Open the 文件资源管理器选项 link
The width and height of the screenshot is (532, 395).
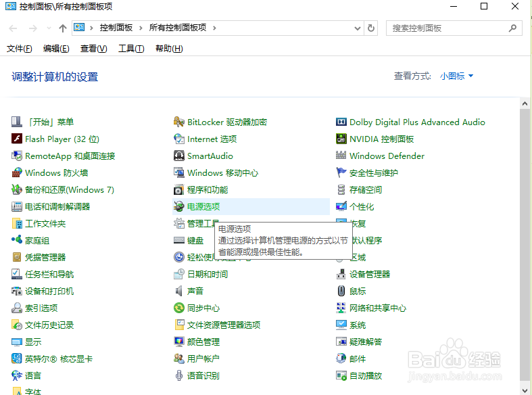pos(224,325)
